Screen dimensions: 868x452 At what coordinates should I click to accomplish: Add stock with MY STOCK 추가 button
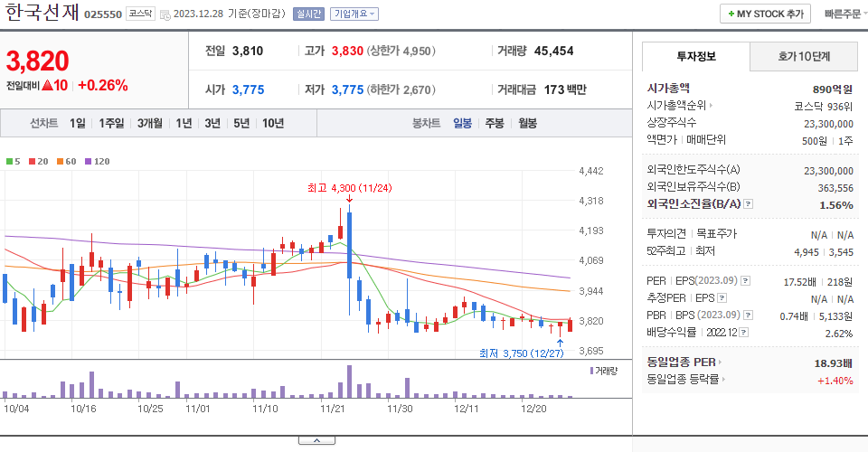pyautogui.click(x=765, y=14)
